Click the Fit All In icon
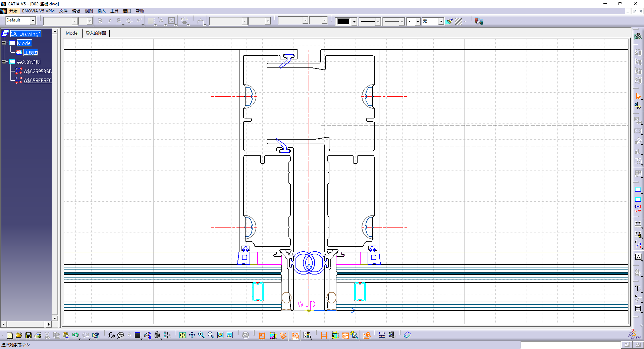The height and width of the screenshot is (349, 644). point(182,335)
